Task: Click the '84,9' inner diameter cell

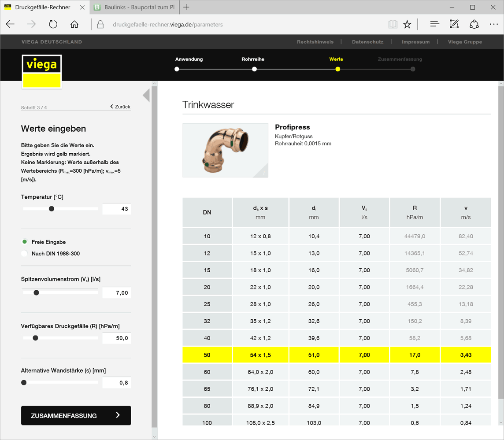Action: (314, 406)
